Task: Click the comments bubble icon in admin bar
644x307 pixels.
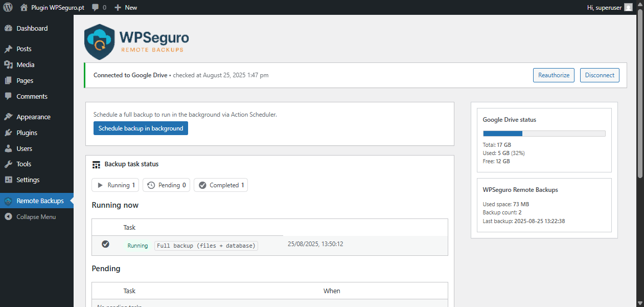Action: [x=96, y=7]
